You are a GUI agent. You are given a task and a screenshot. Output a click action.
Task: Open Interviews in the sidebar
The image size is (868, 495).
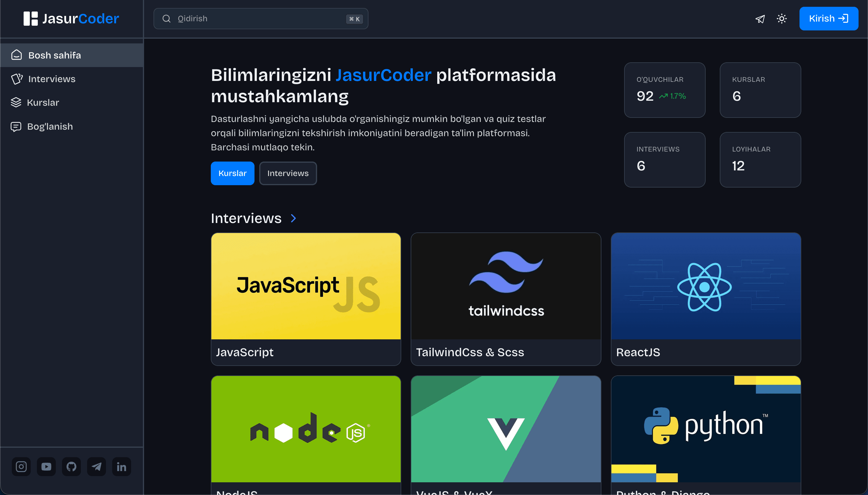(72, 79)
